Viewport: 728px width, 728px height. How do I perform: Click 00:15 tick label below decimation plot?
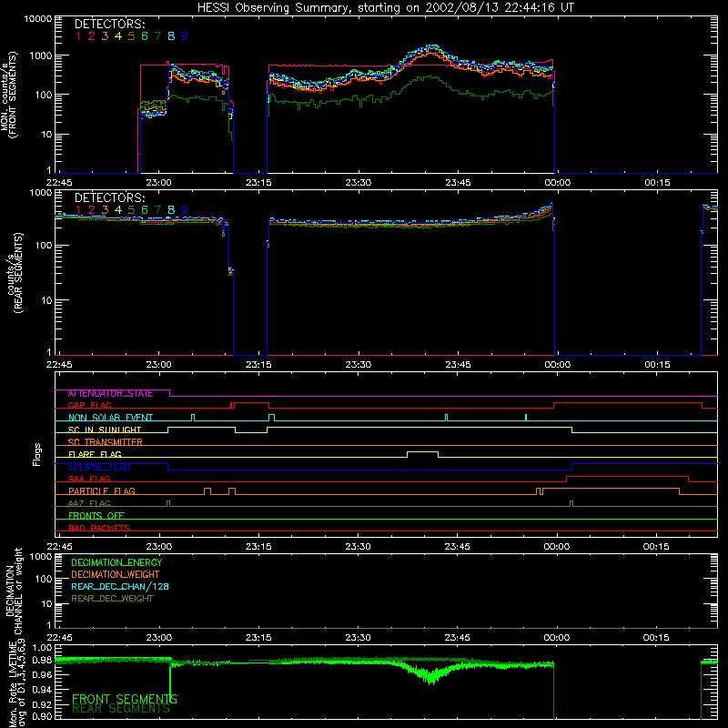click(656, 638)
